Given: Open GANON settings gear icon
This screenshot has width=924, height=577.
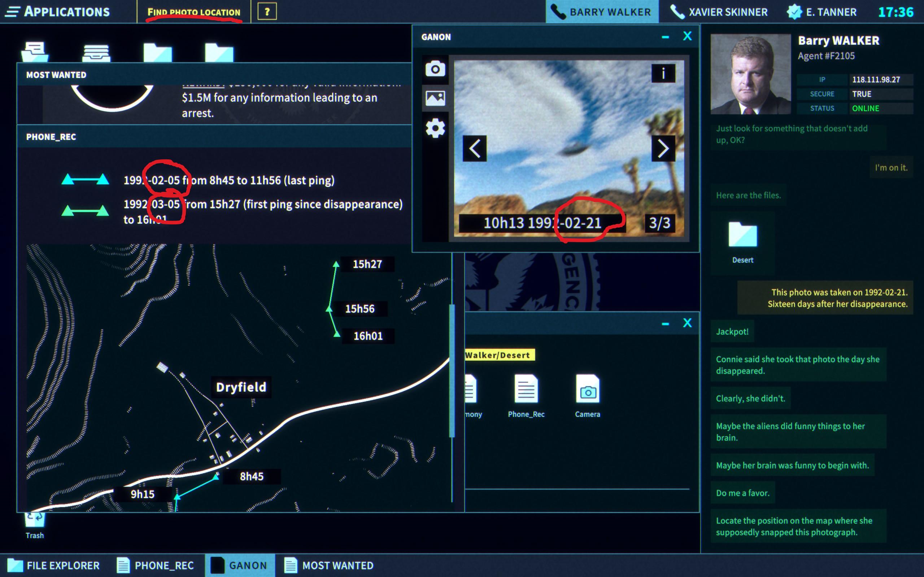Looking at the screenshot, I should (435, 128).
